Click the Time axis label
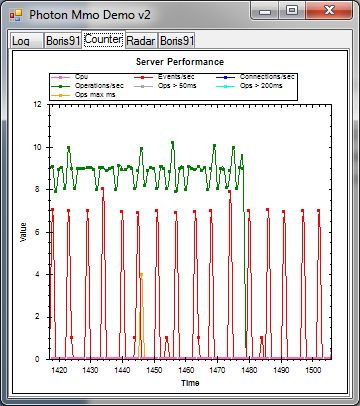 pos(190,383)
